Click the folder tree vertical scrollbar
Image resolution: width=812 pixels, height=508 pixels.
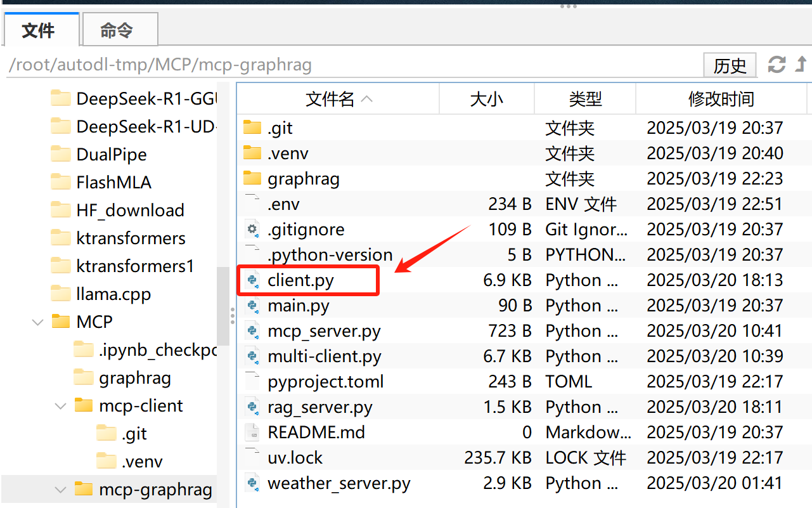pyautogui.click(x=223, y=305)
